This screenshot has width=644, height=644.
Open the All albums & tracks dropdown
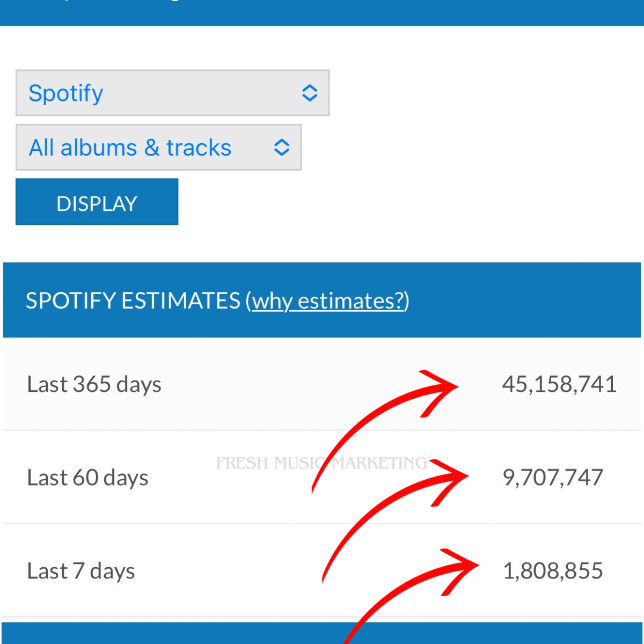158,148
